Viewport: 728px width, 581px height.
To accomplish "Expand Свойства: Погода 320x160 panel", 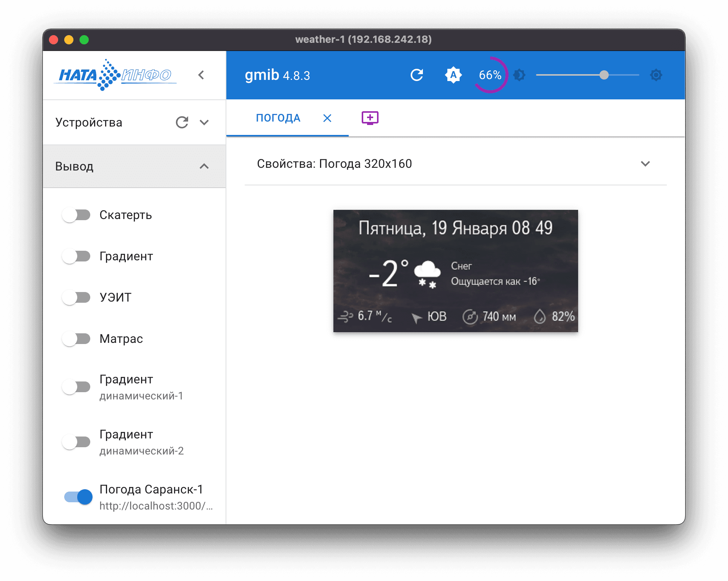I will click(645, 164).
